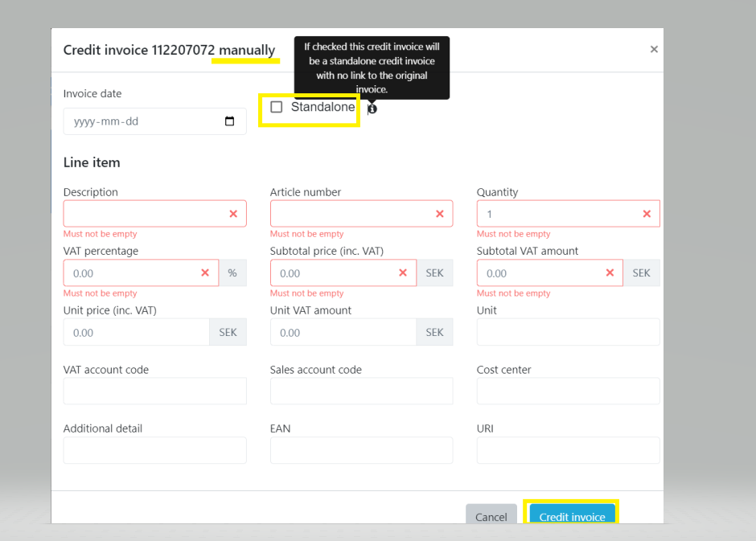756x541 pixels.
Task: Click the Invoice date label
Action: tap(92, 93)
